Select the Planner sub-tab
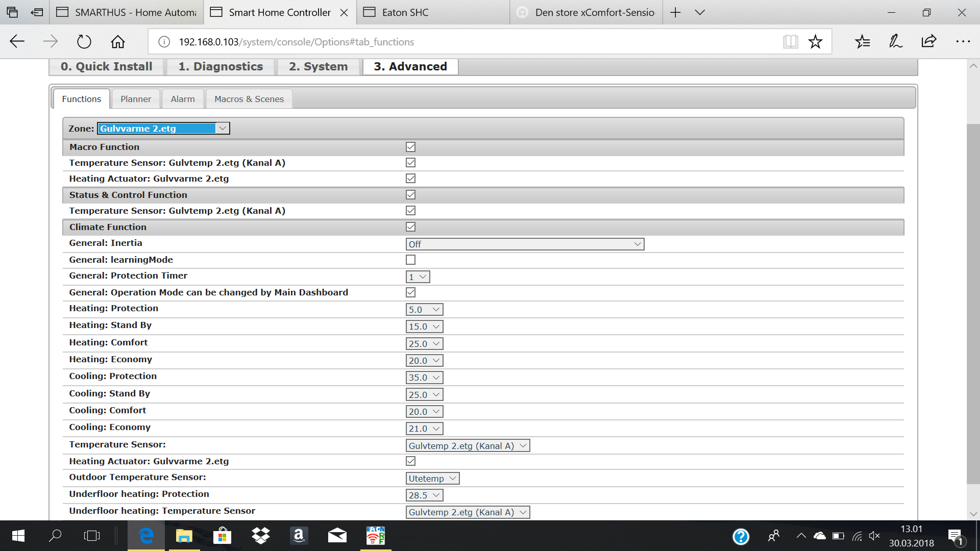Viewport: 980px width, 551px height. (135, 99)
